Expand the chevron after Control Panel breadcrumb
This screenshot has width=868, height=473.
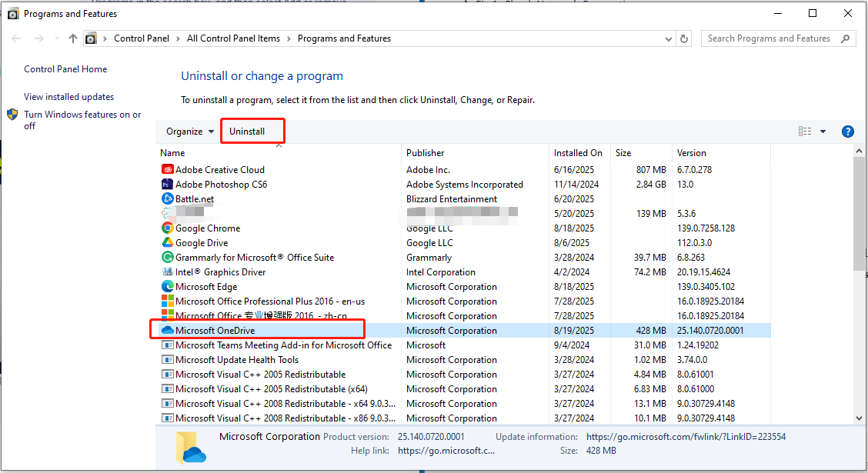[178, 38]
